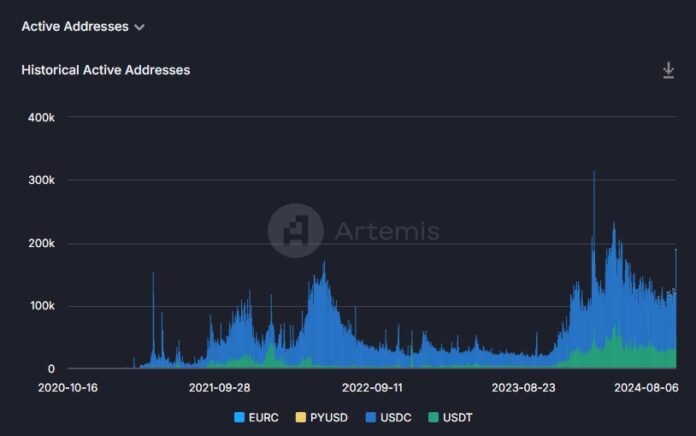696x436 pixels.
Task: Download the chart using the download icon
Action: (x=668, y=71)
